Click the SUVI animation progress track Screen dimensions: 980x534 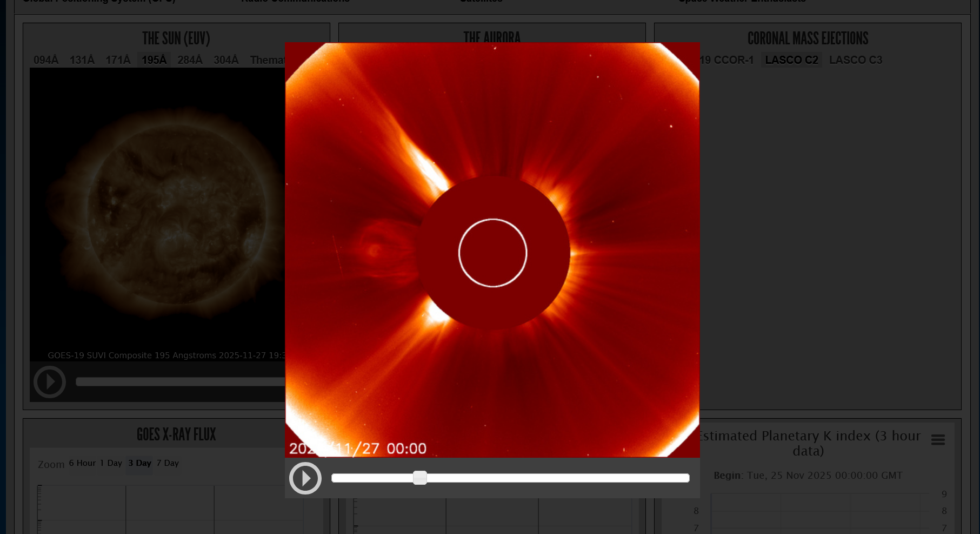(x=178, y=382)
